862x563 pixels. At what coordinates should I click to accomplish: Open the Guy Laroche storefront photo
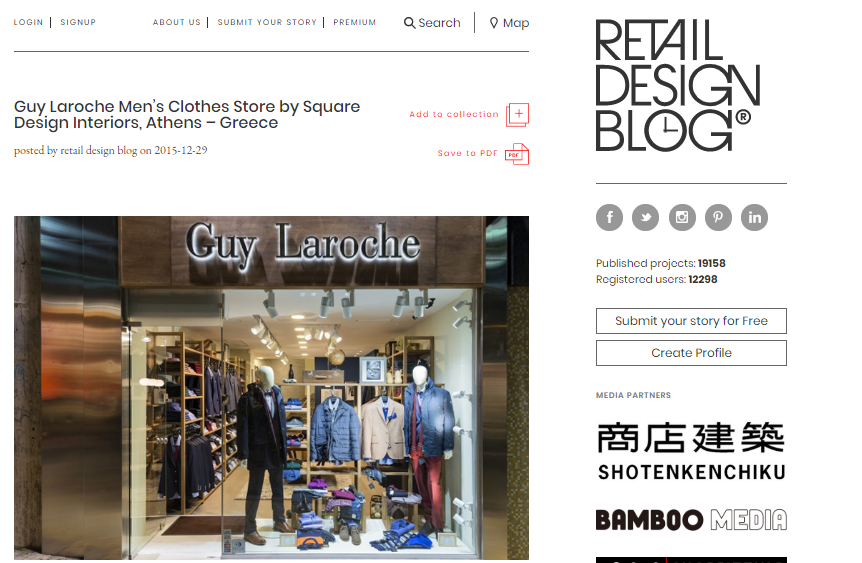(x=271, y=388)
